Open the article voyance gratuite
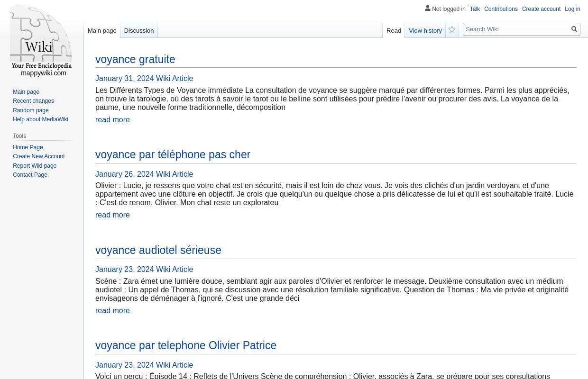 tap(135, 59)
